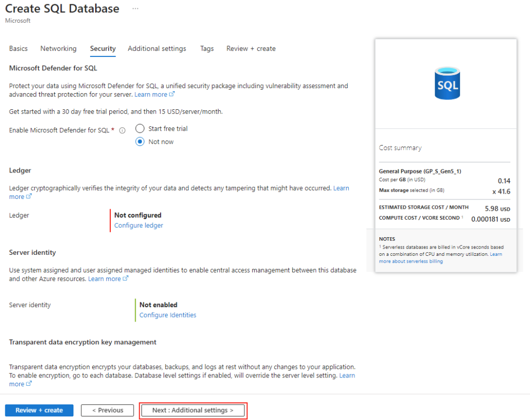Open Learn more link under Server identity
The width and height of the screenshot is (530, 420).
point(108,279)
